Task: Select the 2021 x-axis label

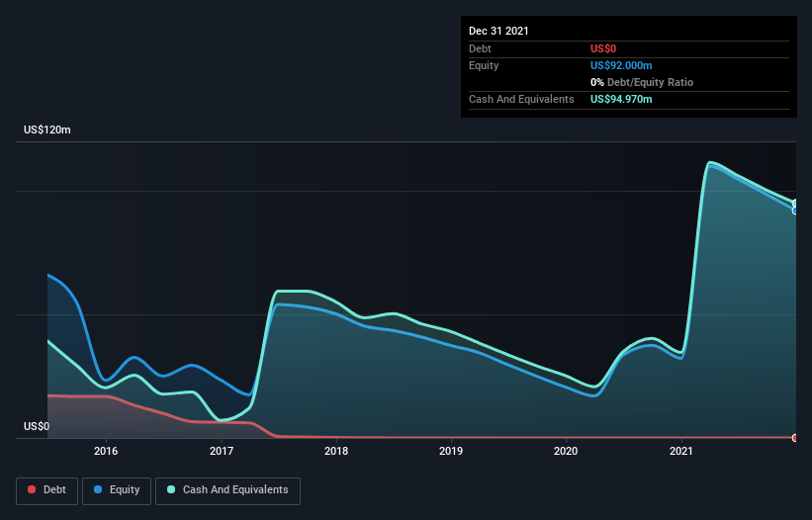Action: point(681,451)
